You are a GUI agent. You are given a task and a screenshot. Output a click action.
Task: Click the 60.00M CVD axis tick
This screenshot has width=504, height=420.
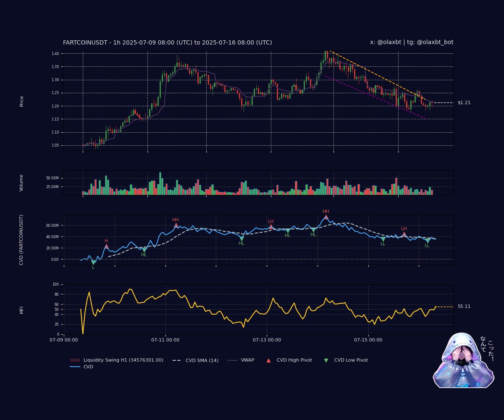coord(53,226)
